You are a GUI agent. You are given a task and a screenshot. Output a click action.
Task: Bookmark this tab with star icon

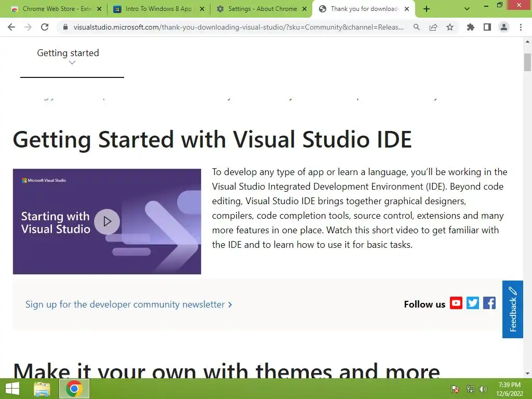pyautogui.click(x=450, y=27)
